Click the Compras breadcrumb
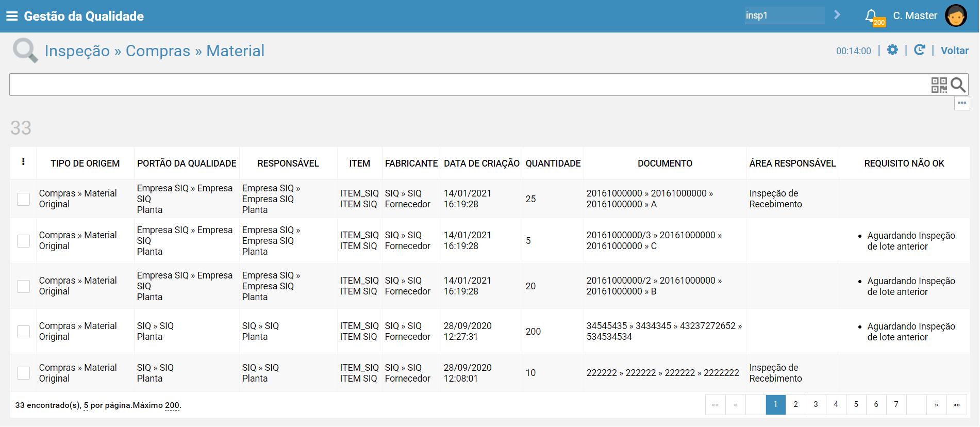Screen dimensions: 980x427 click(158, 51)
